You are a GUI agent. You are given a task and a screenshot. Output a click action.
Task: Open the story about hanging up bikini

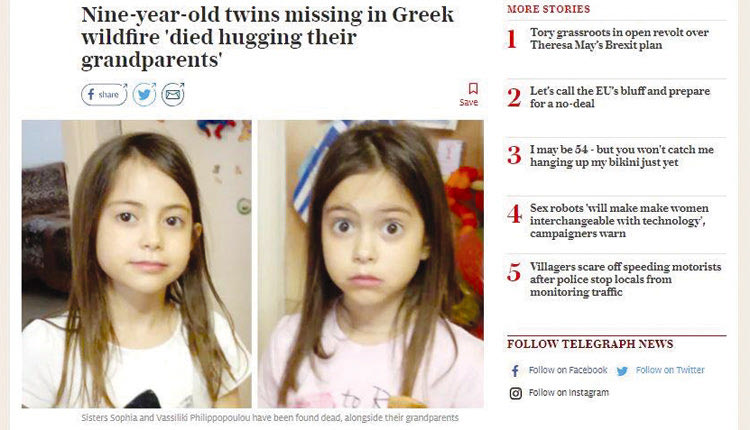(x=622, y=156)
